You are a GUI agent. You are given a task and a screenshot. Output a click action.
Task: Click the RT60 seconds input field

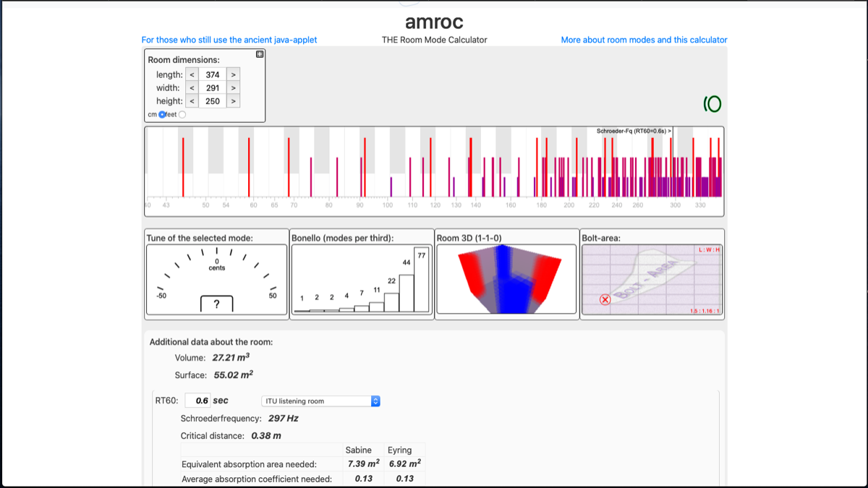coord(197,401)
